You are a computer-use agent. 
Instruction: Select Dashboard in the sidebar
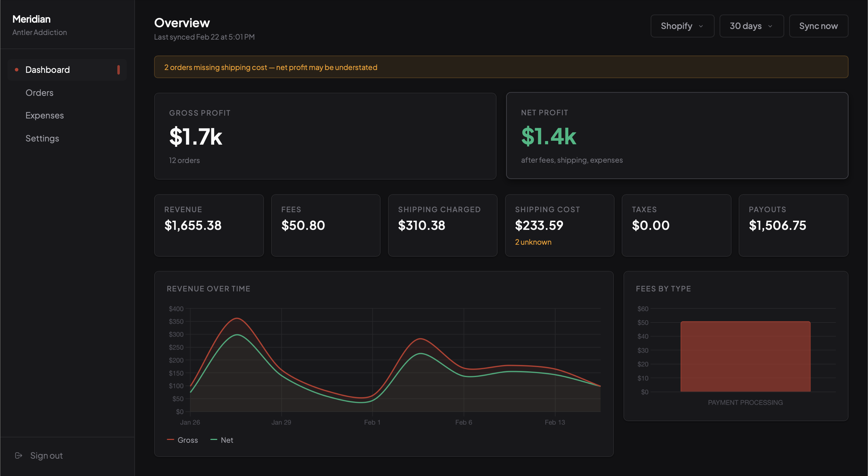(x=48, y=70)
